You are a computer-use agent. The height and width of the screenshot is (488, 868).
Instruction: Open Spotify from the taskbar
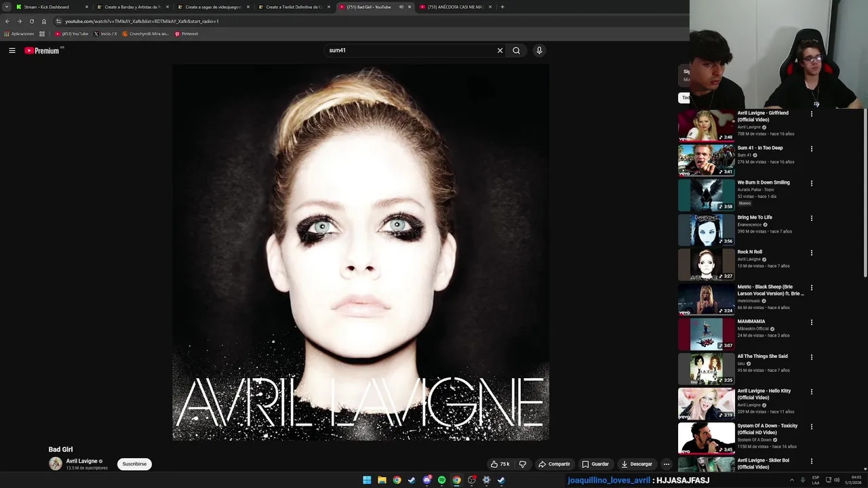click(441, 480)
